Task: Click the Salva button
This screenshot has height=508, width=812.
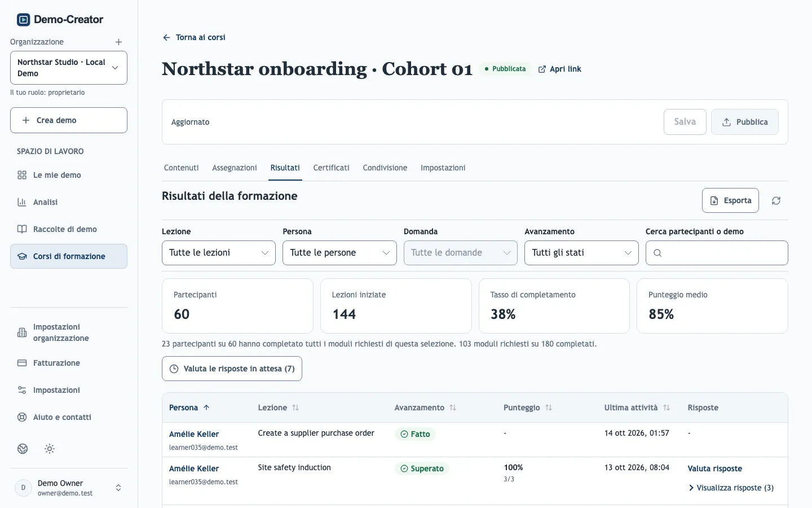Action: [685, 122]
